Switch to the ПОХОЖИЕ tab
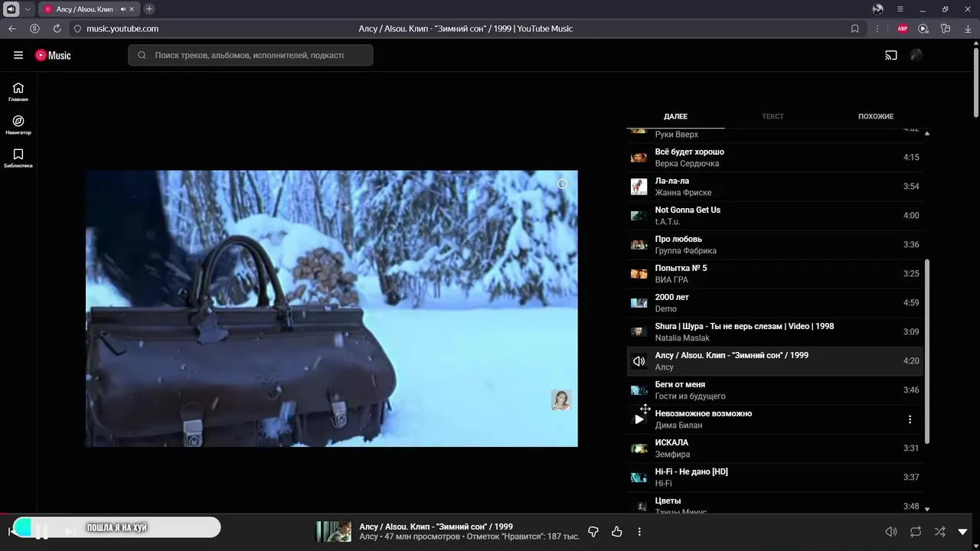The width and height of the screenshot is (980, 551). tap(876, 116)
